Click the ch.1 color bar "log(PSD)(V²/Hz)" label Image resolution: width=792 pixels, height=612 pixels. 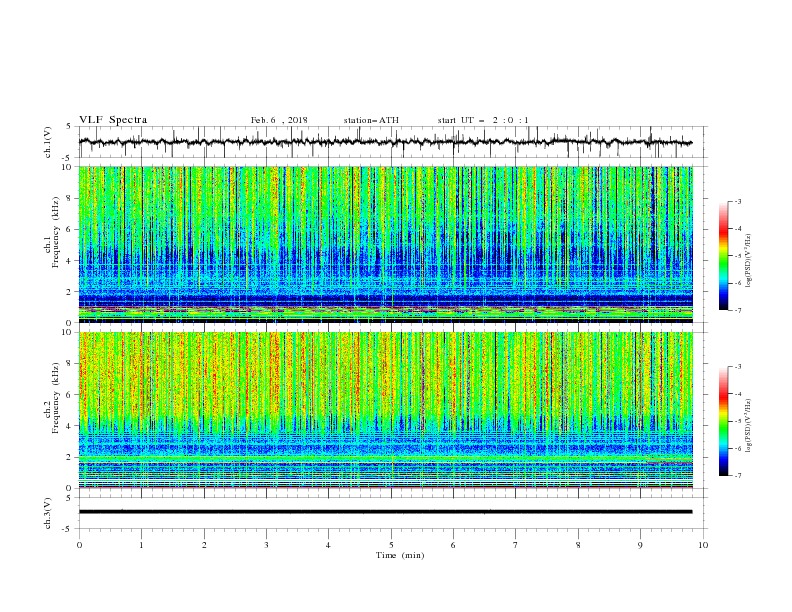[x=749, y=261]
